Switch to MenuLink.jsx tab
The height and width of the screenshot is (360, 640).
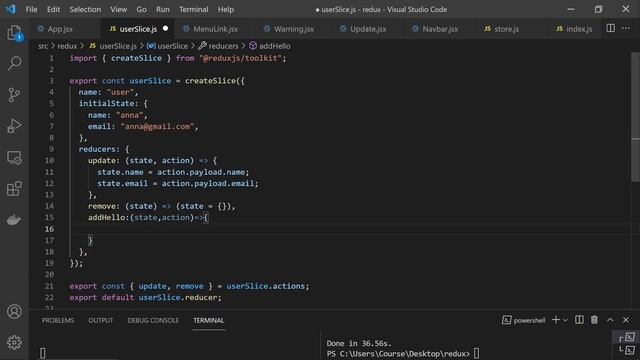(216, 29)
